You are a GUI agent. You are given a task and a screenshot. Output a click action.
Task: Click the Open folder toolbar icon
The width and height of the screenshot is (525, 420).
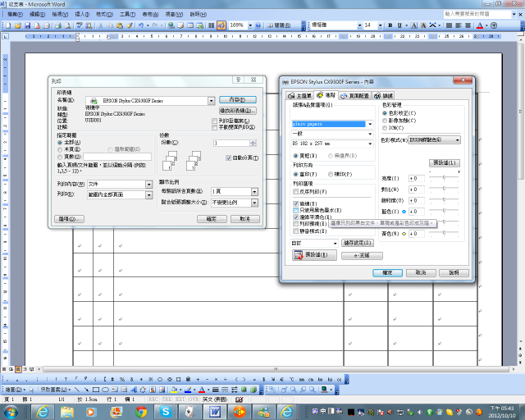point(18,25)
